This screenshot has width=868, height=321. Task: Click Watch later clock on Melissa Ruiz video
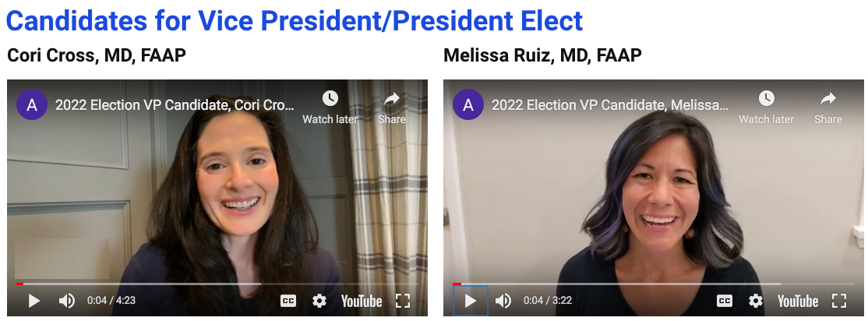767,107
